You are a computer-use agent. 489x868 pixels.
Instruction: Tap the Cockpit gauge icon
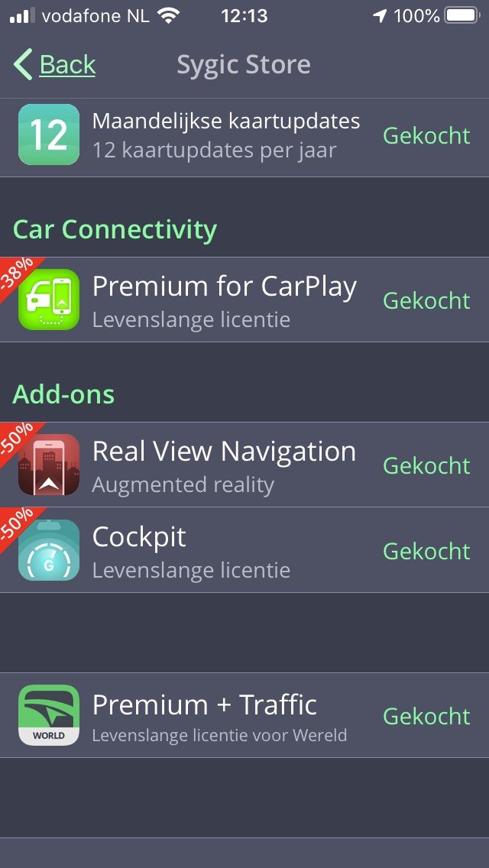pyautogui.click(x=49, y=549)
